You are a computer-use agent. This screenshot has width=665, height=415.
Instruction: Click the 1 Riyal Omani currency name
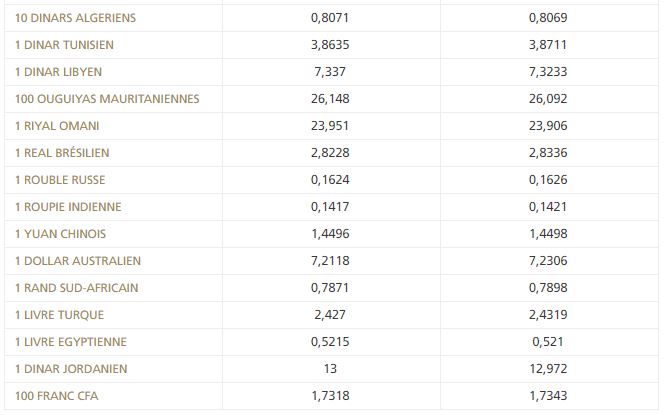[x=57, y=126]
